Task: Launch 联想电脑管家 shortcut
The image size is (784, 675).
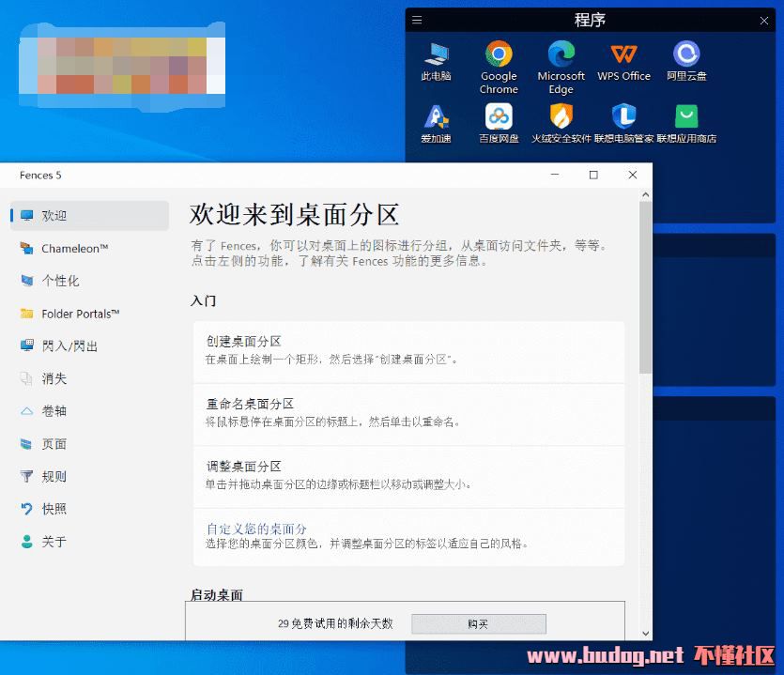Action: click(623, 116)
